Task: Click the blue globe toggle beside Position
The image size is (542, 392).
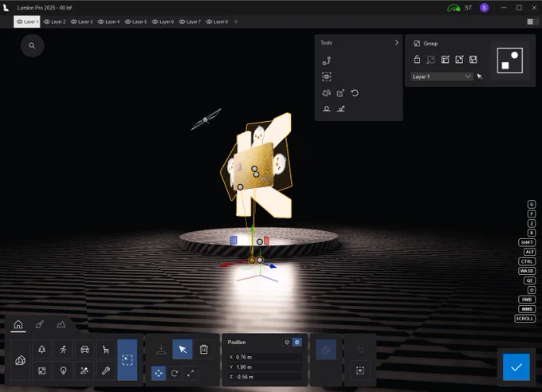Action: tap(297, 343)
